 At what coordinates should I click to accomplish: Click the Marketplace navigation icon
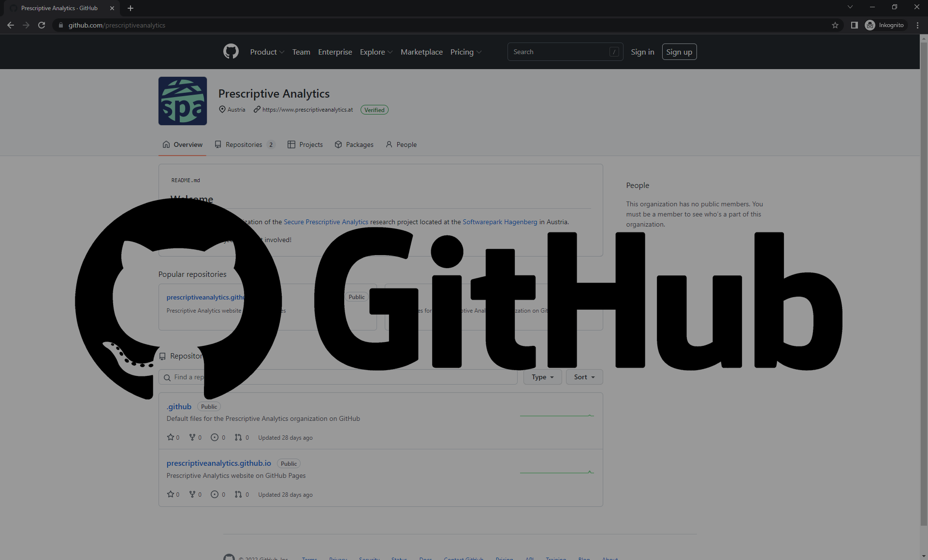pos(422,52)
